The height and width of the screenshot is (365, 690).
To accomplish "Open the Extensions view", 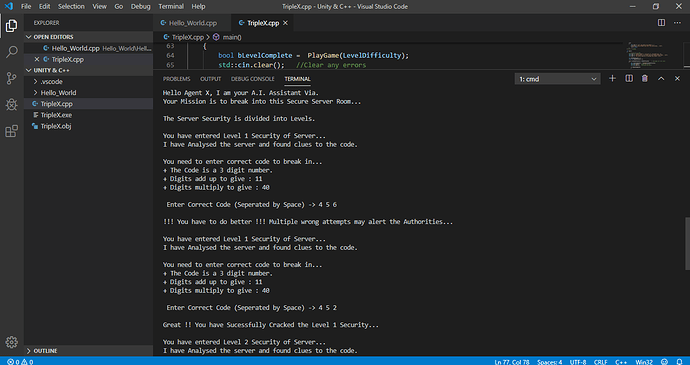I will [11, 131].
